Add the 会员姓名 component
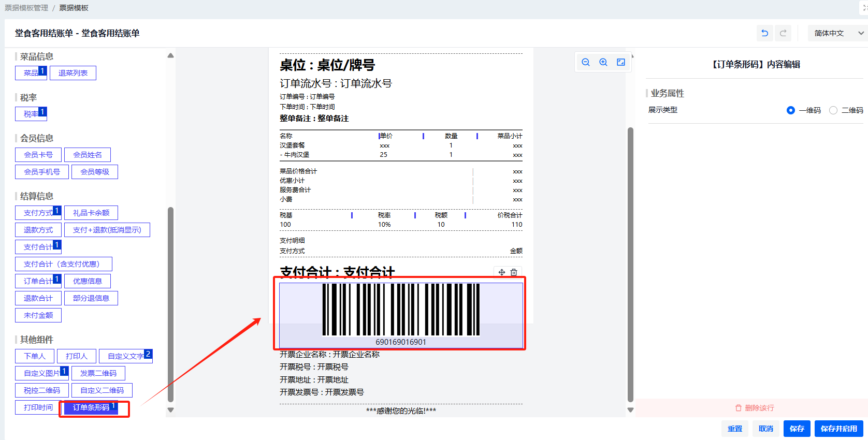Screen dimensions: 868x440 click(x=88, y=155)
